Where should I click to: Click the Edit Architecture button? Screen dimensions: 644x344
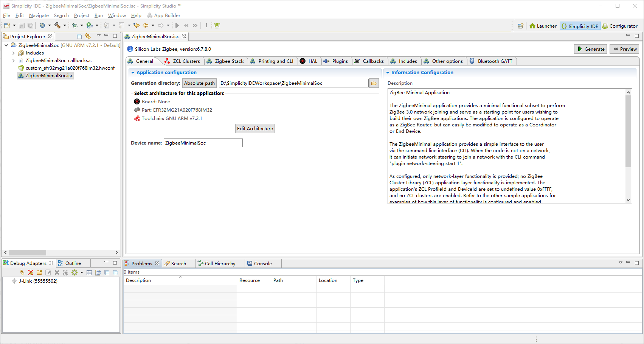point(255,129)
